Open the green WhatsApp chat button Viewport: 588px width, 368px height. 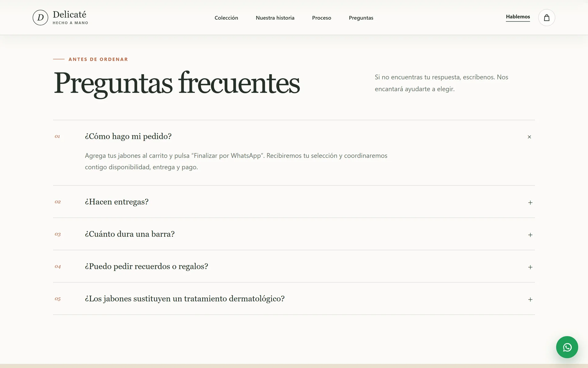coord(567,347)
